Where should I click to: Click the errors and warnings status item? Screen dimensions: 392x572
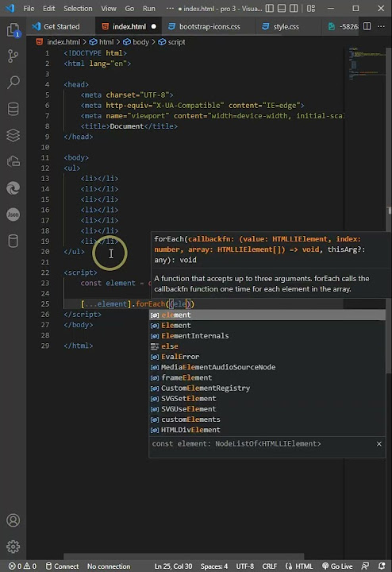click(x=22, y=566)
